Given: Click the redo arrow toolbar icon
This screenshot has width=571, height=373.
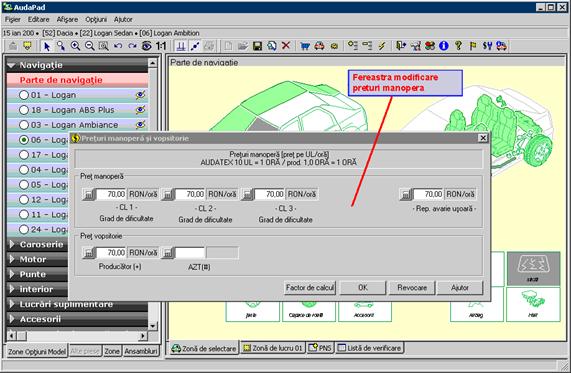Looking at the screenshot, I should (132, 46).
